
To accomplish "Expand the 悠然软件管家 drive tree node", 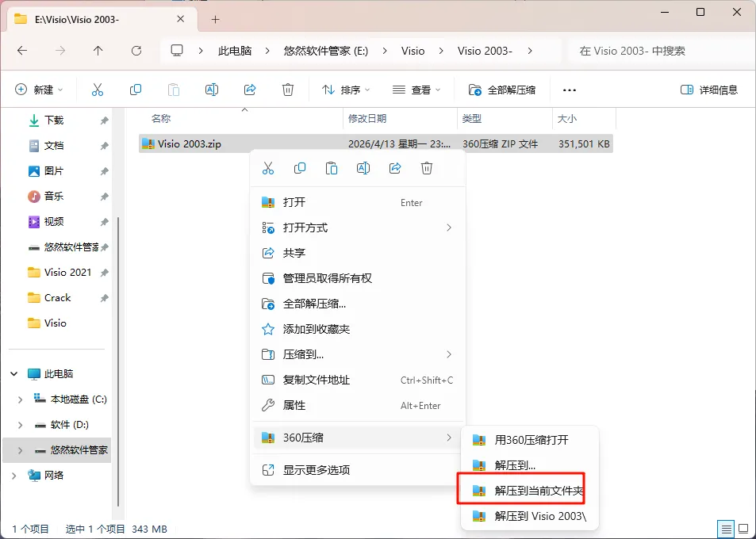I will (x=20, y=450).
